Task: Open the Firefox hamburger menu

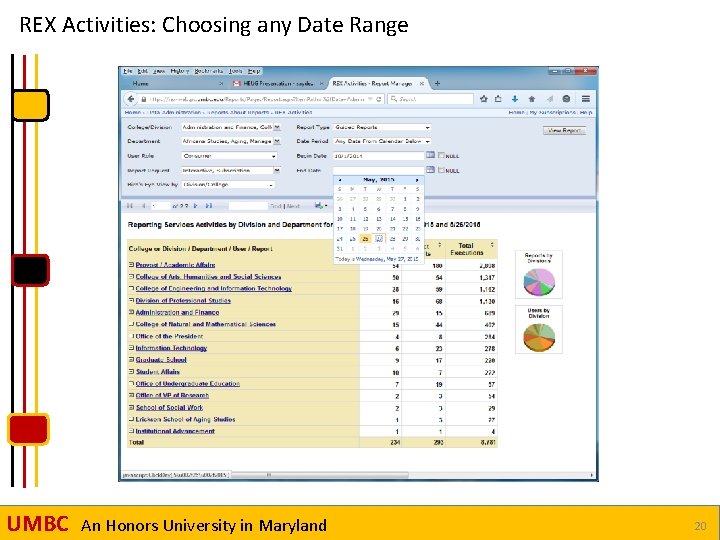Action: click(585, 99)
